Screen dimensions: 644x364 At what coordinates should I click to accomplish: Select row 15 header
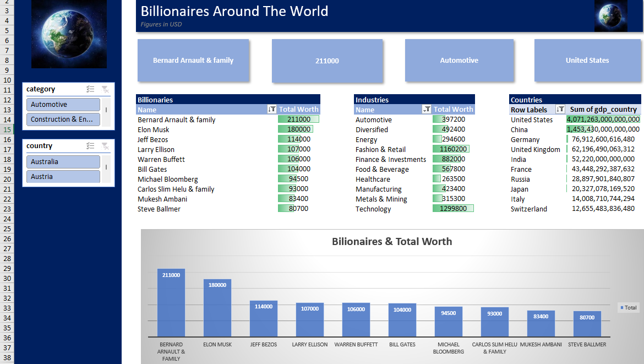click(x=7, y=129)
